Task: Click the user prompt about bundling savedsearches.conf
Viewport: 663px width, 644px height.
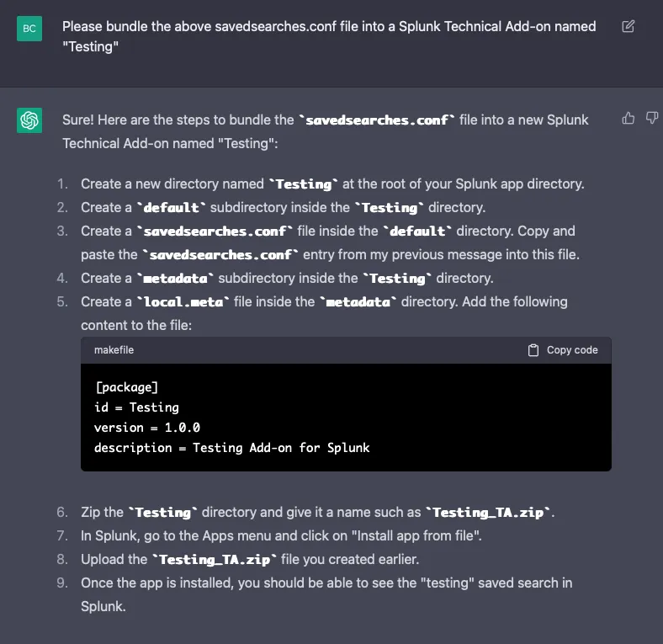Action: click(329, 36)
